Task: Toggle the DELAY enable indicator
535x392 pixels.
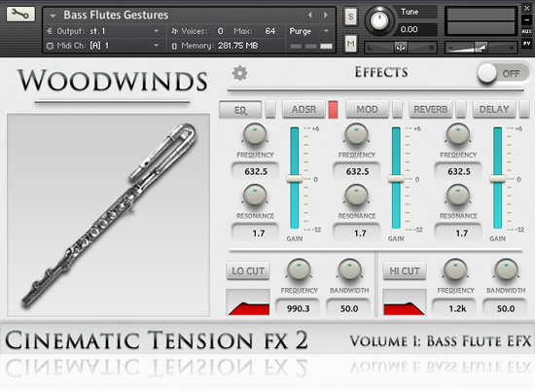Action: pyautogui.click(x=523, y=109)
